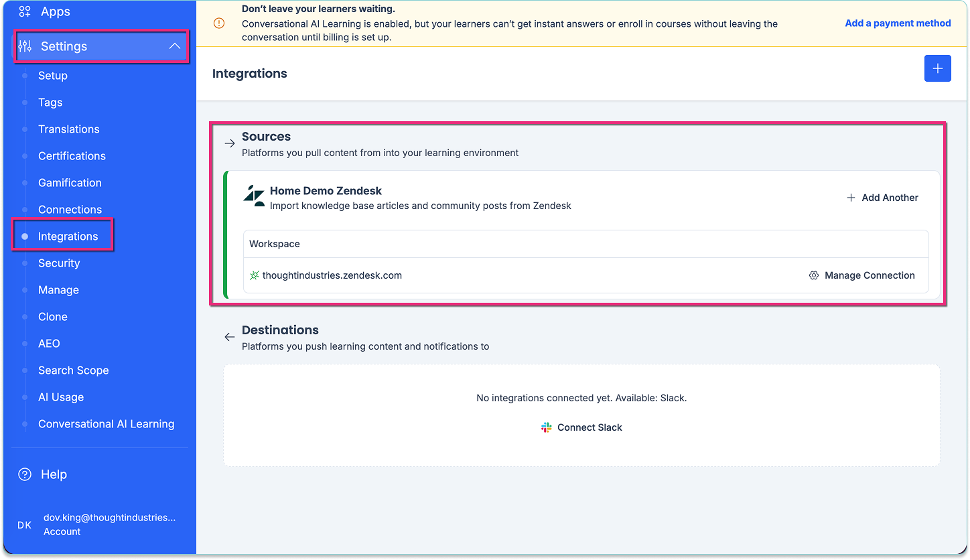Click the Slack logo icon
This screenshot has width=970, height=560.
[547, 427]
